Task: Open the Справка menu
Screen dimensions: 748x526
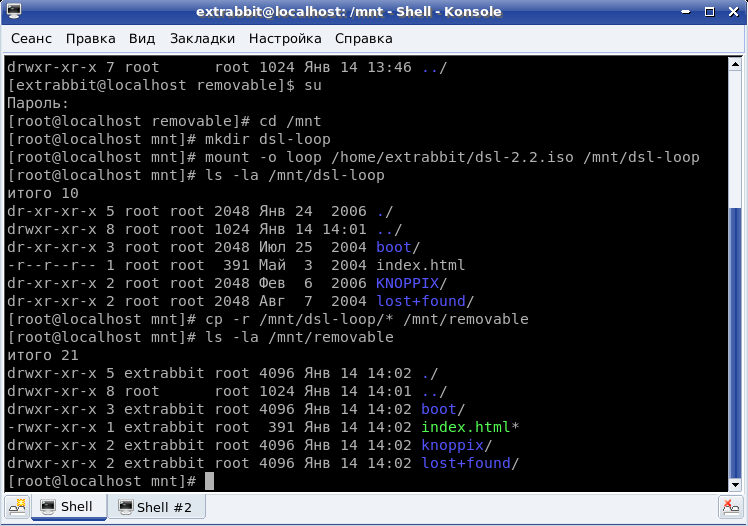Action: 363,39
